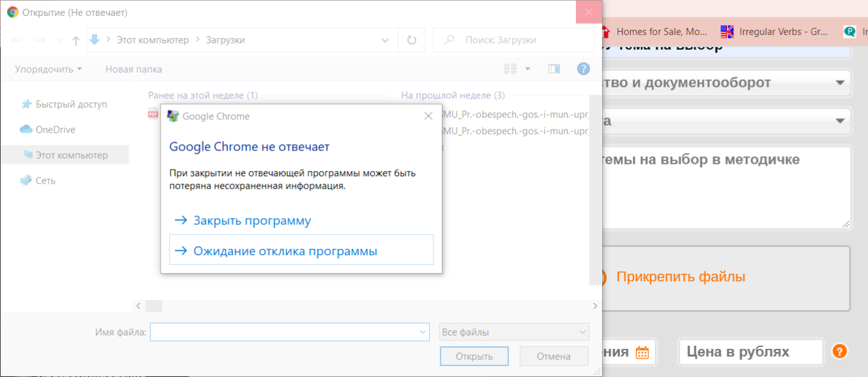Click 'Прикрепить файлы' on the webpage
Viewport: 868px width, 377px height.
pos(681,277)
